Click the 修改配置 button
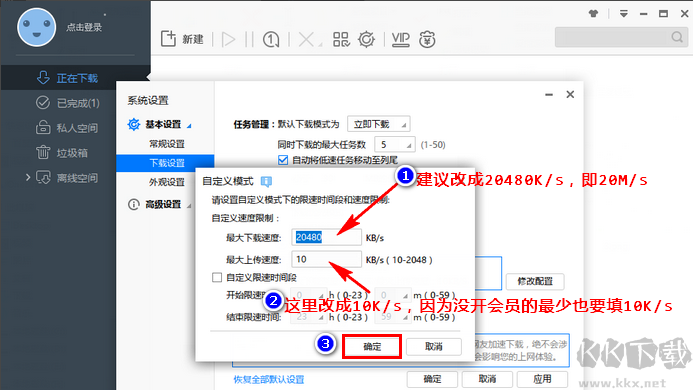 (x=535, y=281)
